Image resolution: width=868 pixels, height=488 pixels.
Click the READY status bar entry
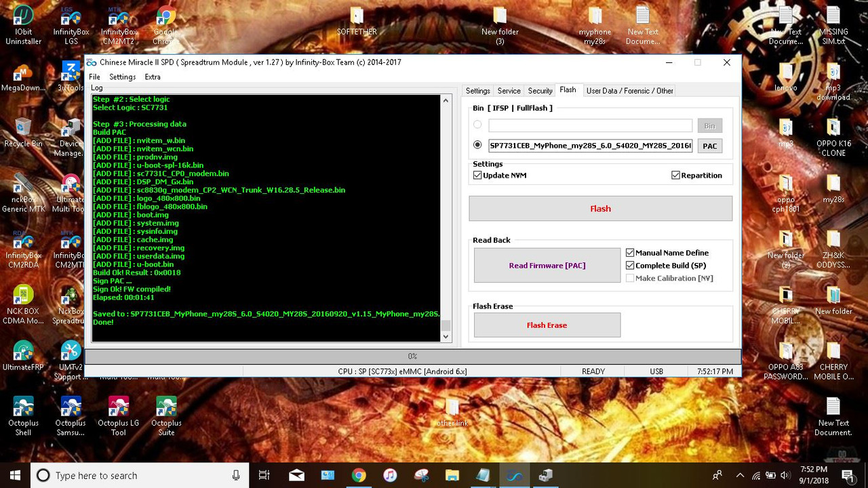click(x=593, y=371)
